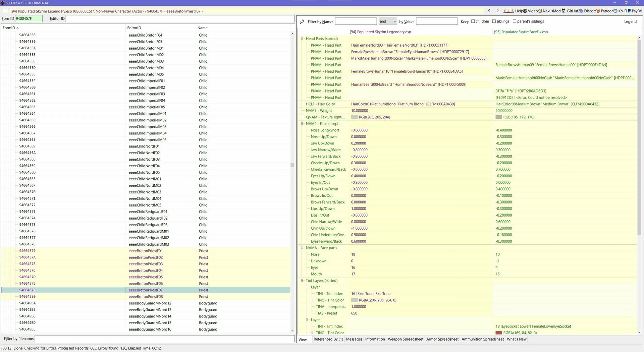Click the pin icon beside Filter by Name
The width and height of the screenshot is (644, 352).
point(302,21)
